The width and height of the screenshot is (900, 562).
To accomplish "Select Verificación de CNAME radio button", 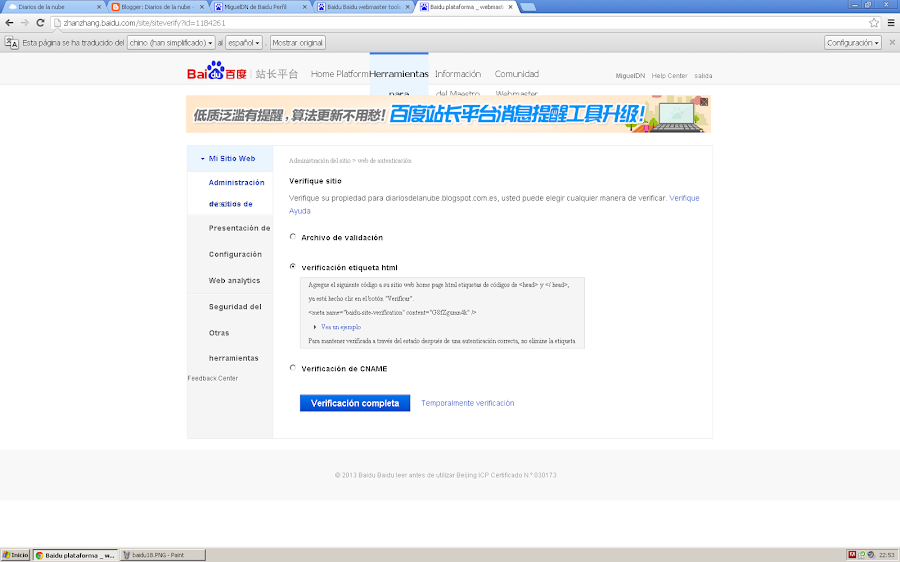I will tap(293, 368).
